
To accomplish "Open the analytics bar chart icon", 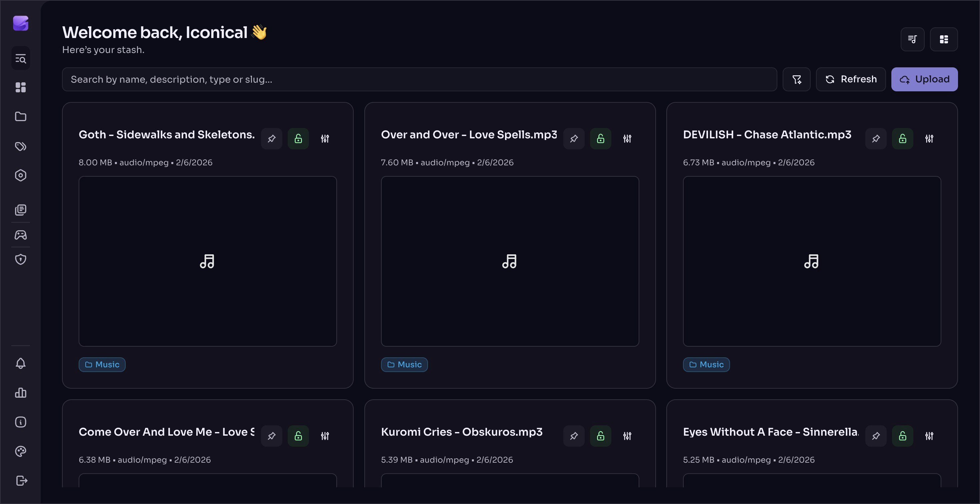I will point(21,393).
